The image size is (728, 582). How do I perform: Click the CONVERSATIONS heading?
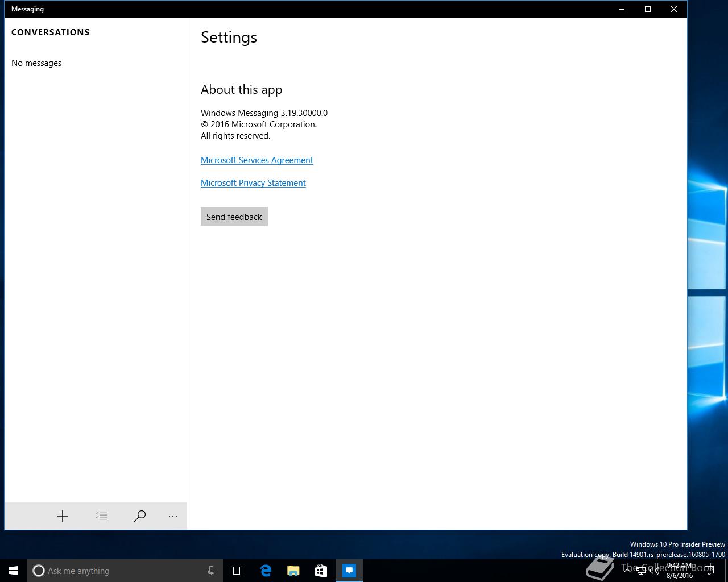tap(51, 32)
